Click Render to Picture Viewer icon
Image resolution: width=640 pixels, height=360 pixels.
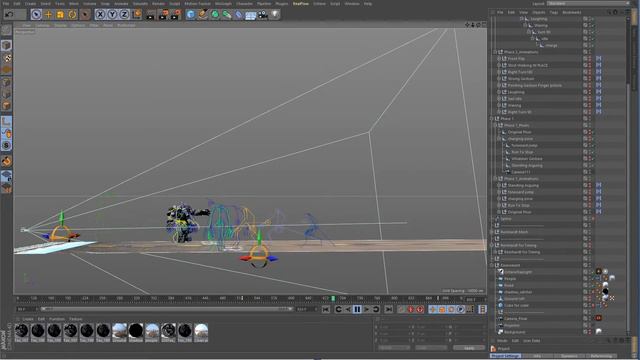pyautogui.click(x=163, y=15)
